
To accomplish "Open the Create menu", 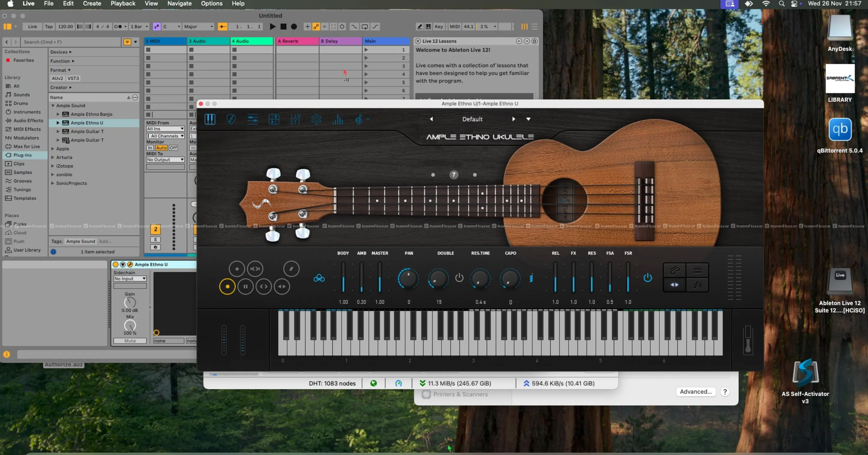I will tap(92, 3).
